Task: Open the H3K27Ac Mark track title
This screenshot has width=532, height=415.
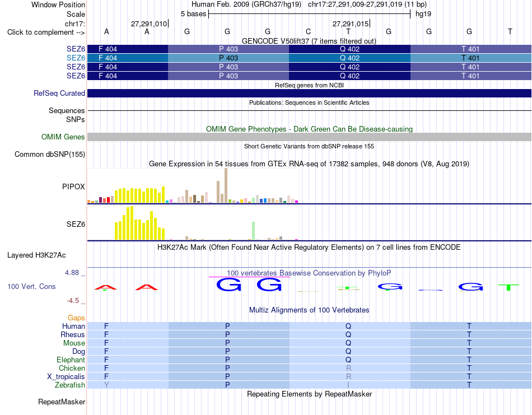Action: (309, 248)
